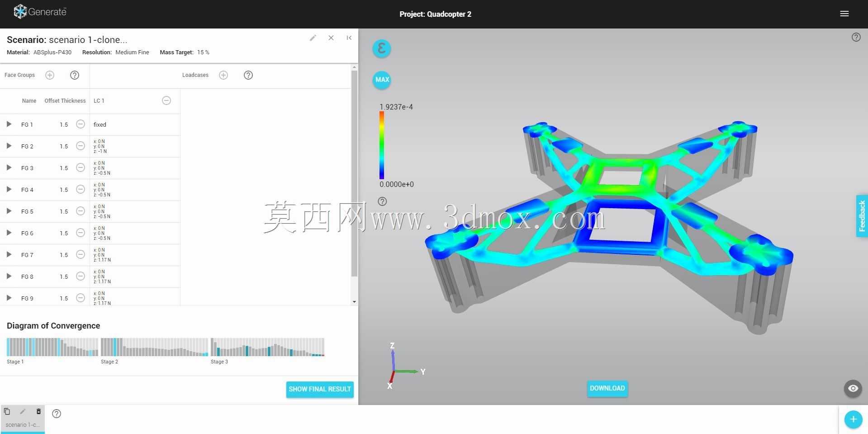Image resolution: width=868 pixels, height=434 pixels.
Task: Collapse the scenario panel with the arrow icon
Action: 349,38
